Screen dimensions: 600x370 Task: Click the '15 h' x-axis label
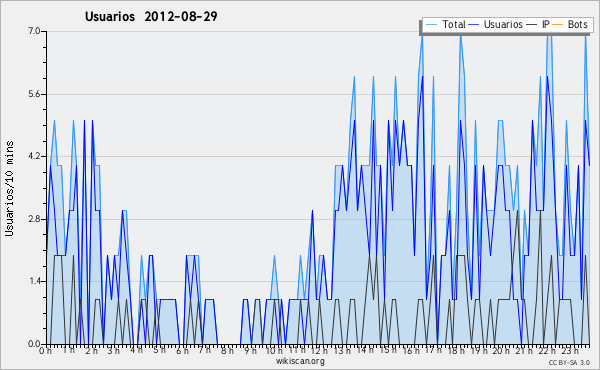(388, 350)
